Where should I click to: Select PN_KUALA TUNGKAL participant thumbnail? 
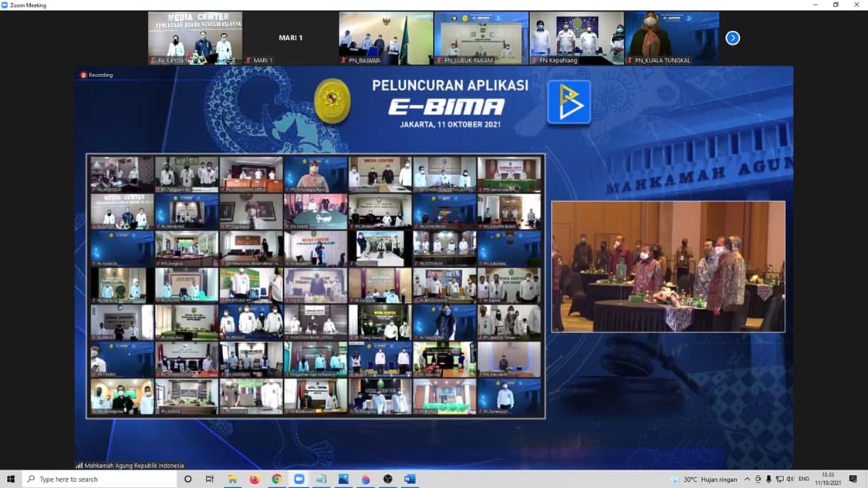[x=672, y=39]
